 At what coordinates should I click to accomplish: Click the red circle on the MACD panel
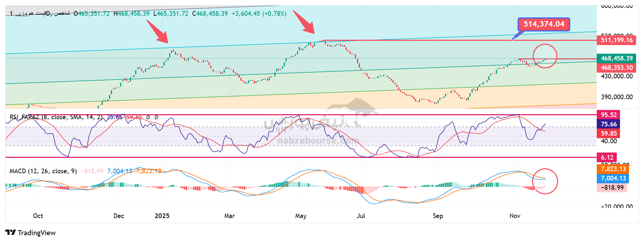coord(545,181)
